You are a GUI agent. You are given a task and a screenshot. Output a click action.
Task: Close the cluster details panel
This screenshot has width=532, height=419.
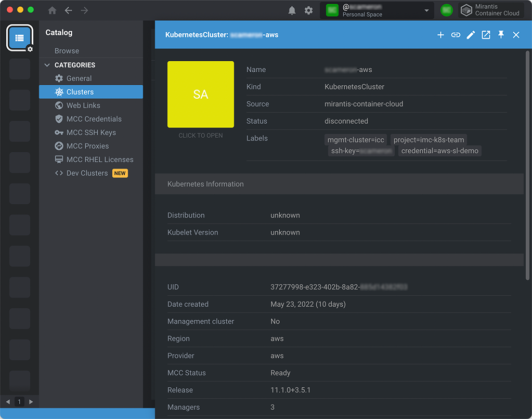(x=516, y=35)
